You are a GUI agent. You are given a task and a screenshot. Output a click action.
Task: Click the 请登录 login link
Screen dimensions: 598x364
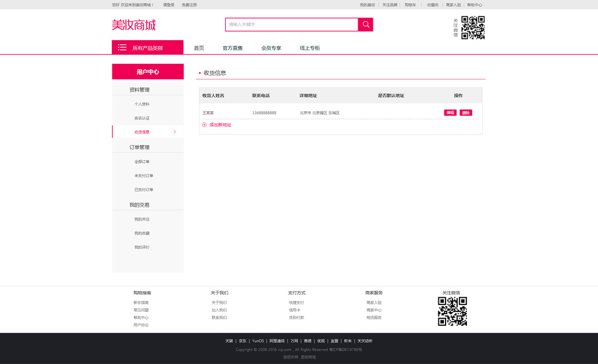169,5
